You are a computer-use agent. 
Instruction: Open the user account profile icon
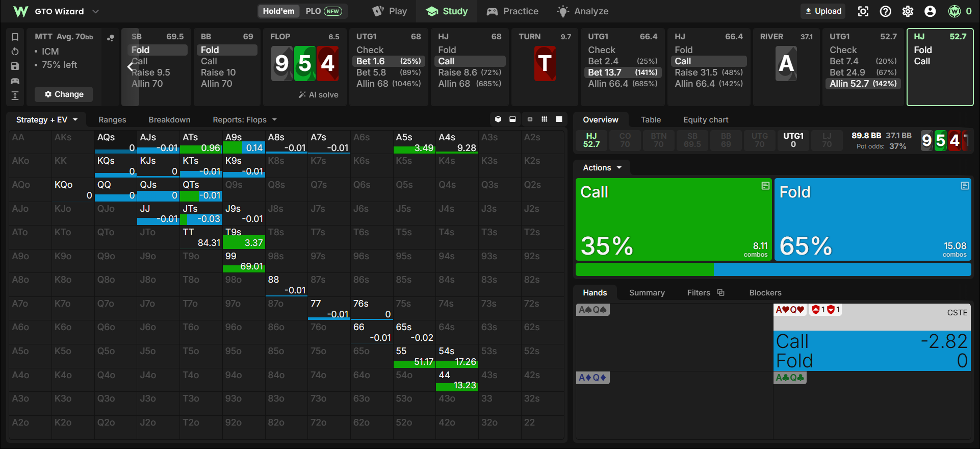click(x=930, y=11)
